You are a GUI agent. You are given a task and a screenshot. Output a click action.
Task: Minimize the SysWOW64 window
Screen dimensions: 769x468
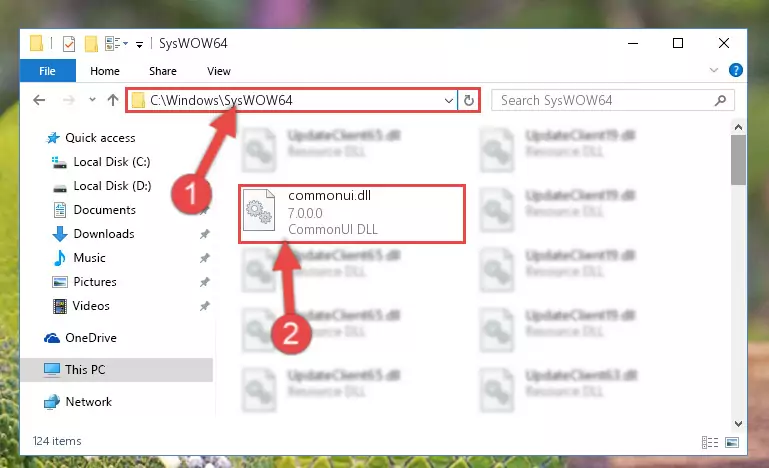click(x=633, y=43)
